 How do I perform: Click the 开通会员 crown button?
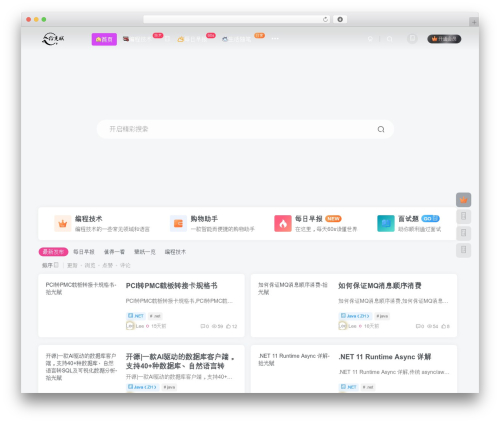point(444,39)
